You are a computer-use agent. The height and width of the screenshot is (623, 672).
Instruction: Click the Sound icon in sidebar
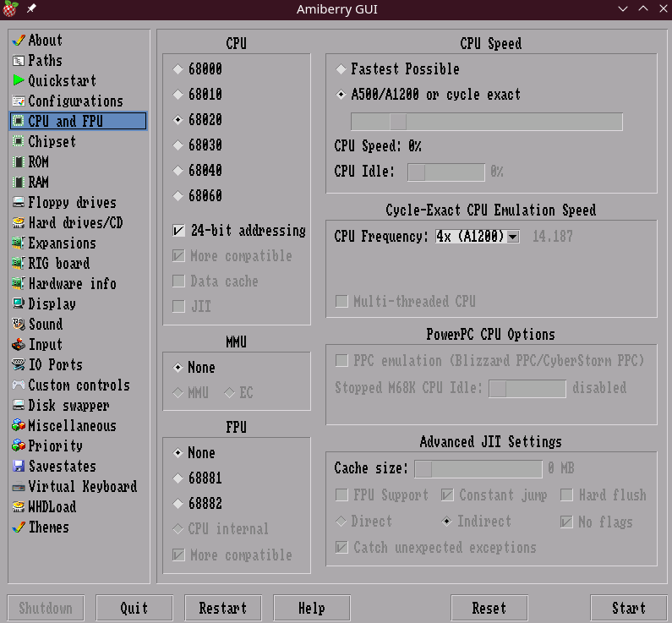point(19,324)
